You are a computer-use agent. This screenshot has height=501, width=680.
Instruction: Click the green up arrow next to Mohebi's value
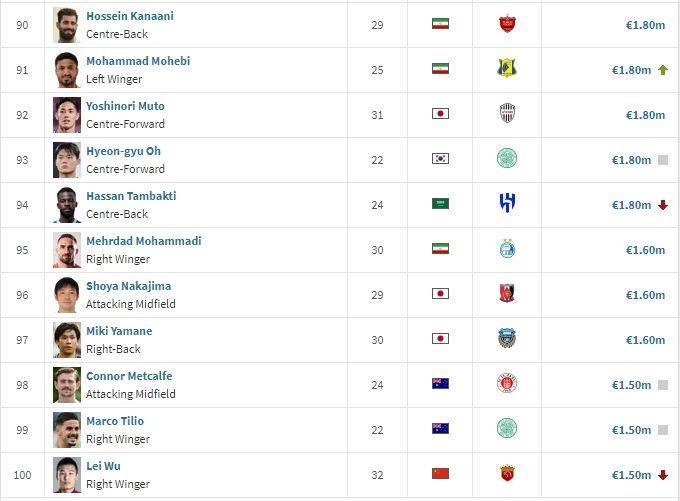tap(663, 70)
